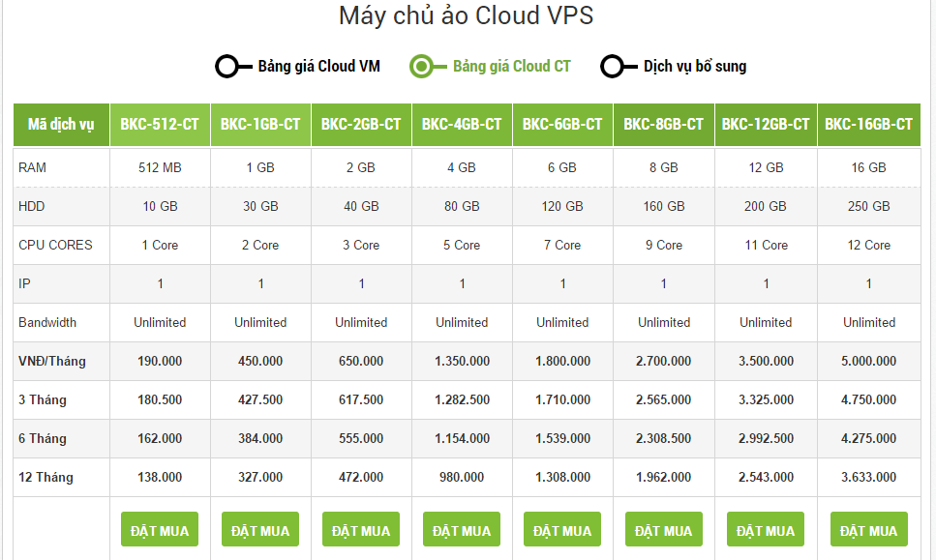The height and width of the screenshot is (560, 936).
Task: Order the BKC-1GB-CT plan with ĐẶT MUA
Action: point(260,529)
